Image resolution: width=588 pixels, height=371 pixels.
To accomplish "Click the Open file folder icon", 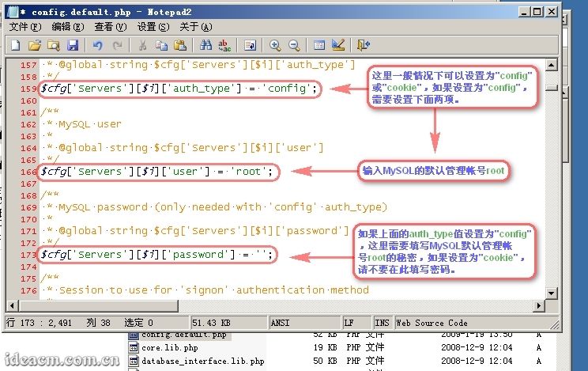I will [x=35, y=45].
